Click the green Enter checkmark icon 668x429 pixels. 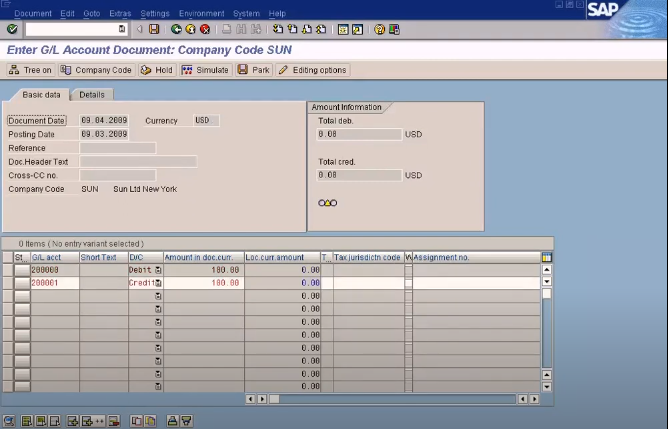pyautogui.click(x=12, y=29)
